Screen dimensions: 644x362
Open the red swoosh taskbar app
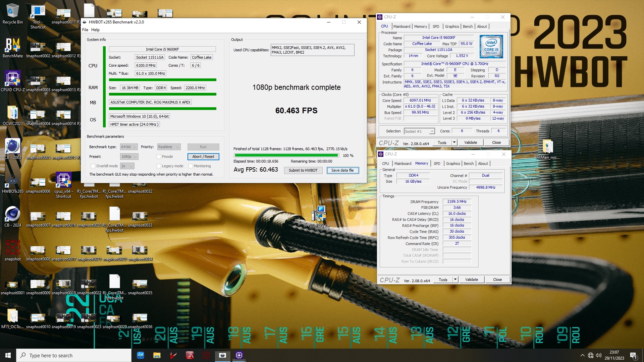(173, 355)
